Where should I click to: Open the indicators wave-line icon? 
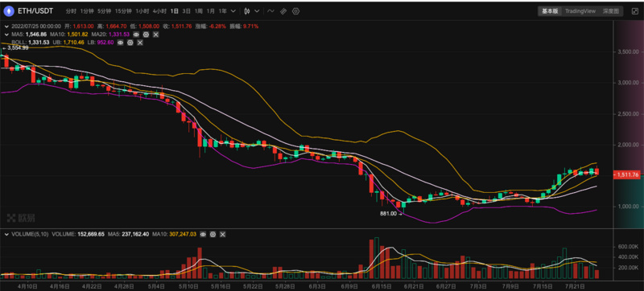pos(270,11)
